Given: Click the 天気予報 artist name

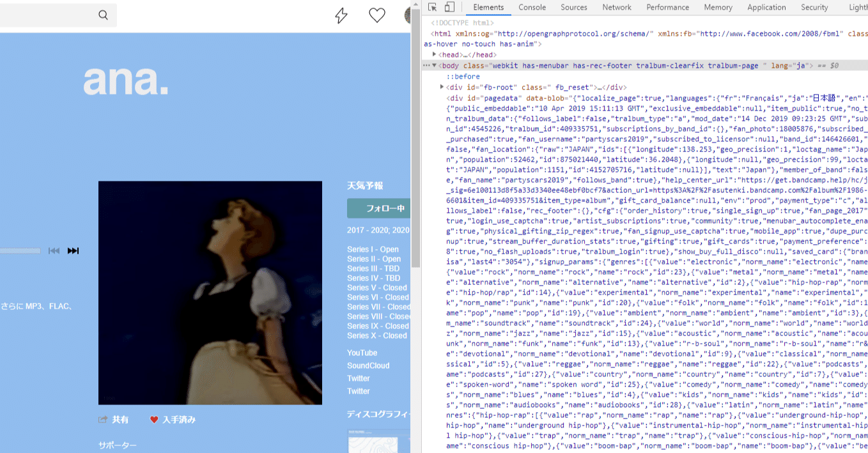Looking at the screenshot, I should click(x=365, y=186).
